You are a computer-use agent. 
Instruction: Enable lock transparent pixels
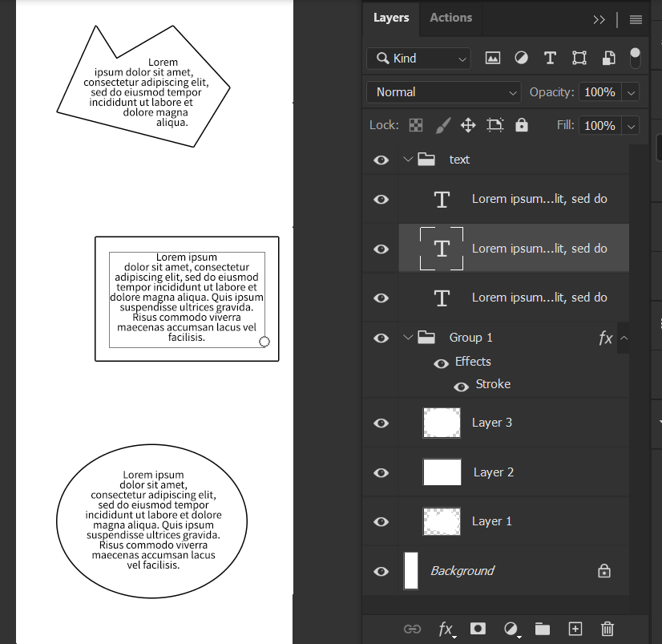pos(416,125)
